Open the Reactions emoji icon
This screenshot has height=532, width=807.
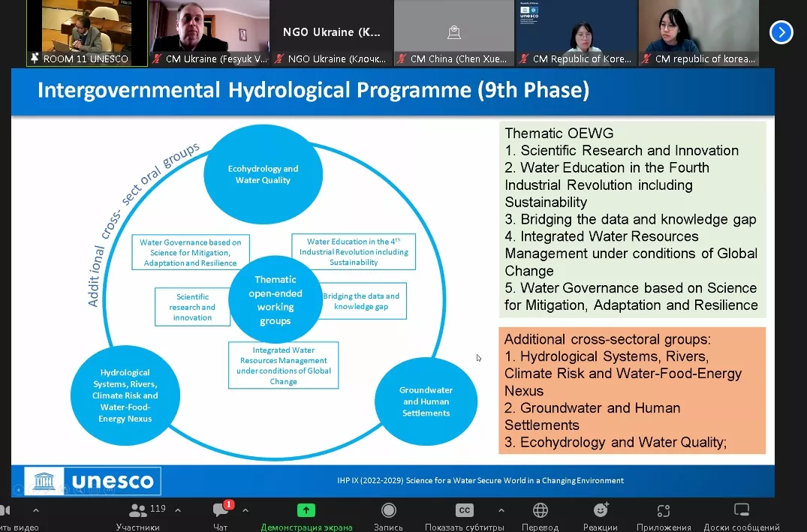point(601,510)
